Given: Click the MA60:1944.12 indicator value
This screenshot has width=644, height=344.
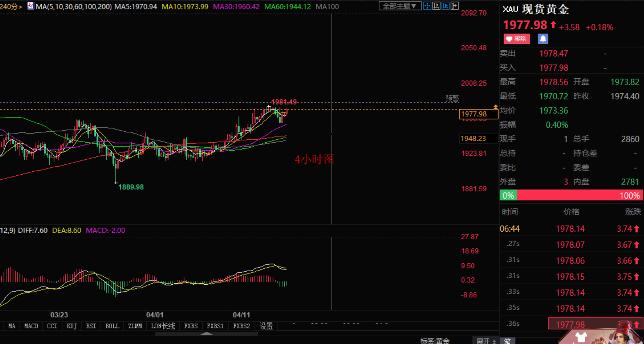Looking at the screenshot, I should [x=288, y=6].
